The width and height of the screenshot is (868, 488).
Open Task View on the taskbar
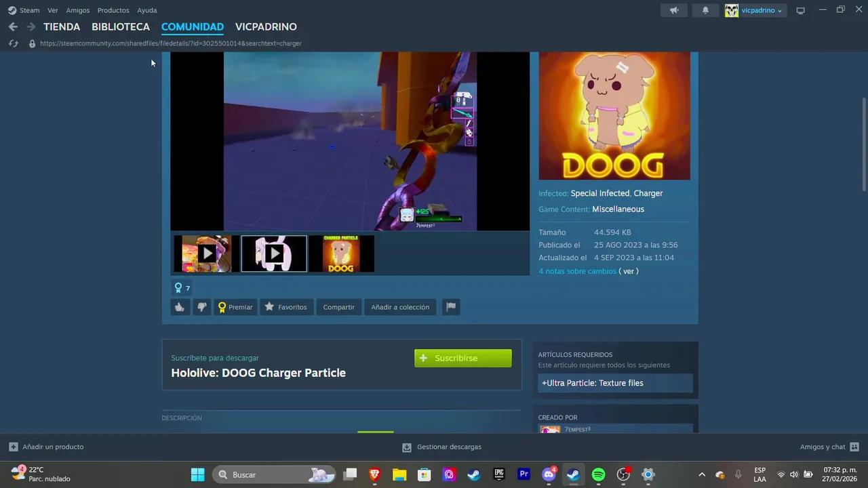click(x=350, y=474)
